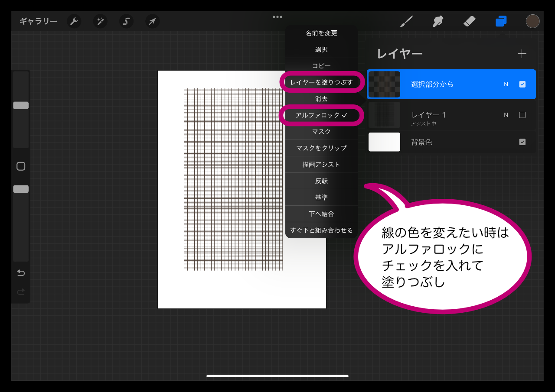Toggle visibility of レイヤー 1

coord(522,115)
